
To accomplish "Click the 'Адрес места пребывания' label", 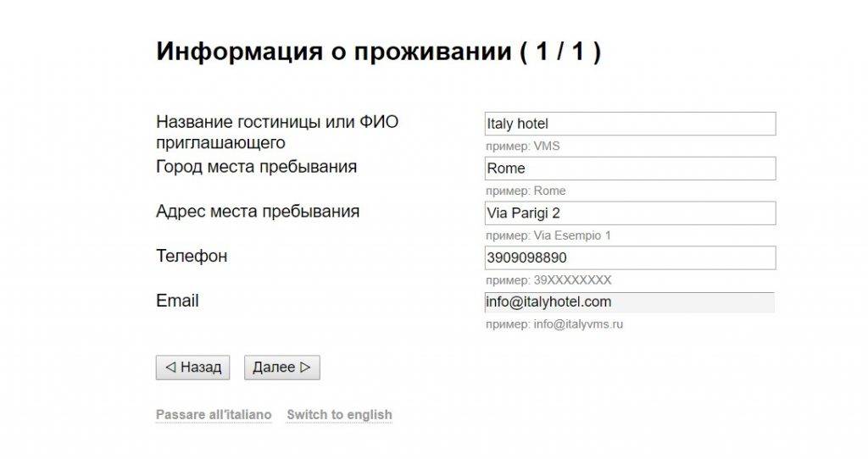I will tap(258, 211).
